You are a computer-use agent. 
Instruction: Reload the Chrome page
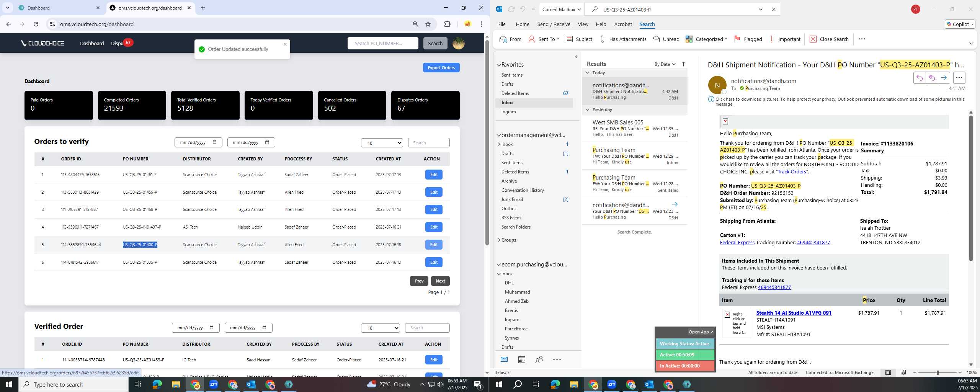(36, 24)
